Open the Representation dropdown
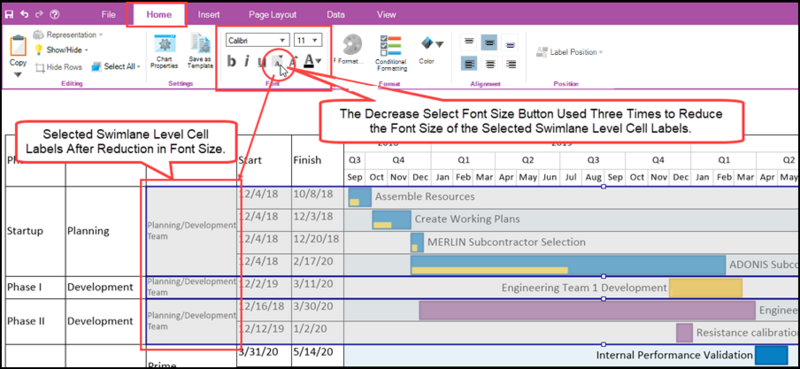Image resolution: width=800 pixels, height=369 pixels. (68, 35)
